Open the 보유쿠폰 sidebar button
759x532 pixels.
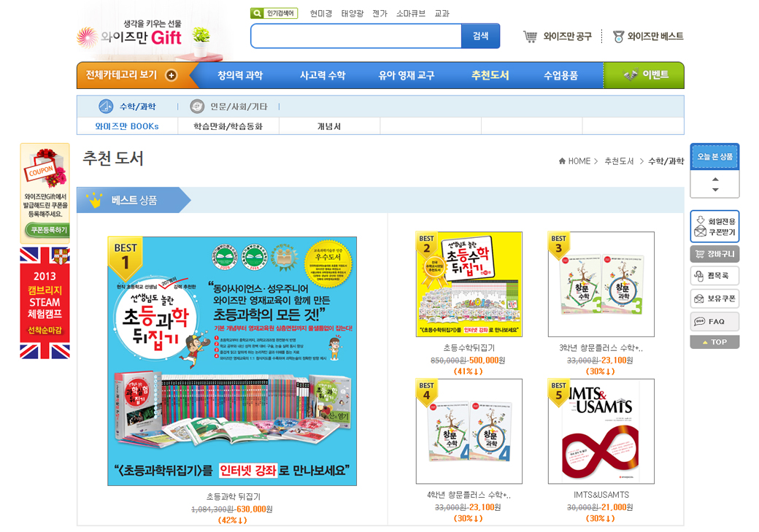[714, 298]
